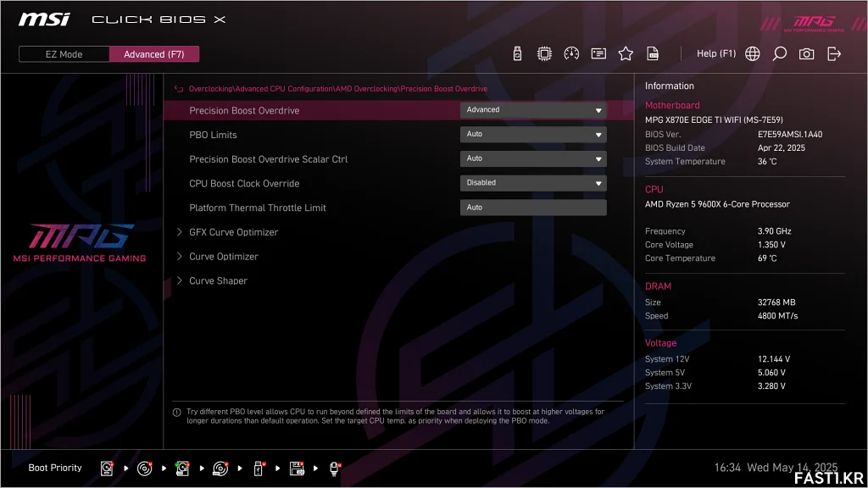Open Help (F1)
Image resolution: width=868 pixels, height=488 pixels.
click(716, 53)
